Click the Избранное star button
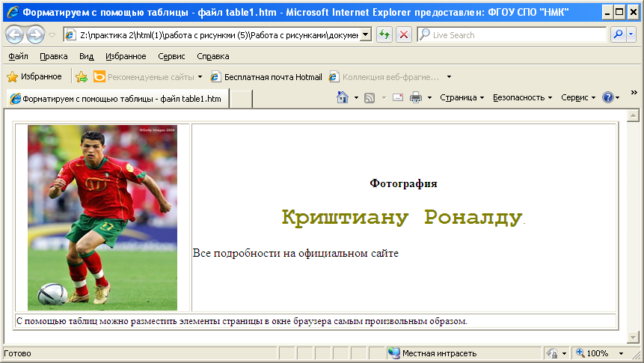644x363 pixels. pos(34,76)
